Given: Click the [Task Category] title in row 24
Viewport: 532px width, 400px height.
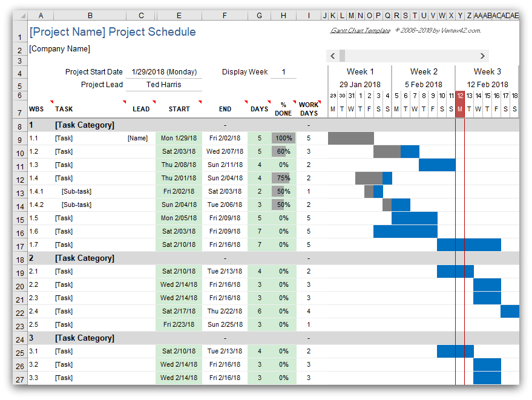Looking at the screenshot, I should (85, 338).
